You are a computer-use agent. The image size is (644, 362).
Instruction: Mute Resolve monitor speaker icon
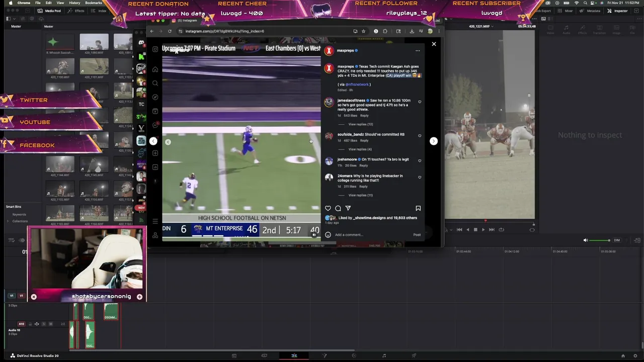pyautogui.click(x=586, y=240)
